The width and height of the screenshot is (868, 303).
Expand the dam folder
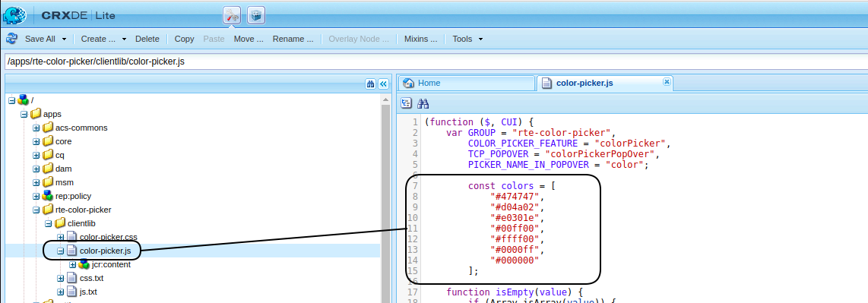[x=36, y=169]
